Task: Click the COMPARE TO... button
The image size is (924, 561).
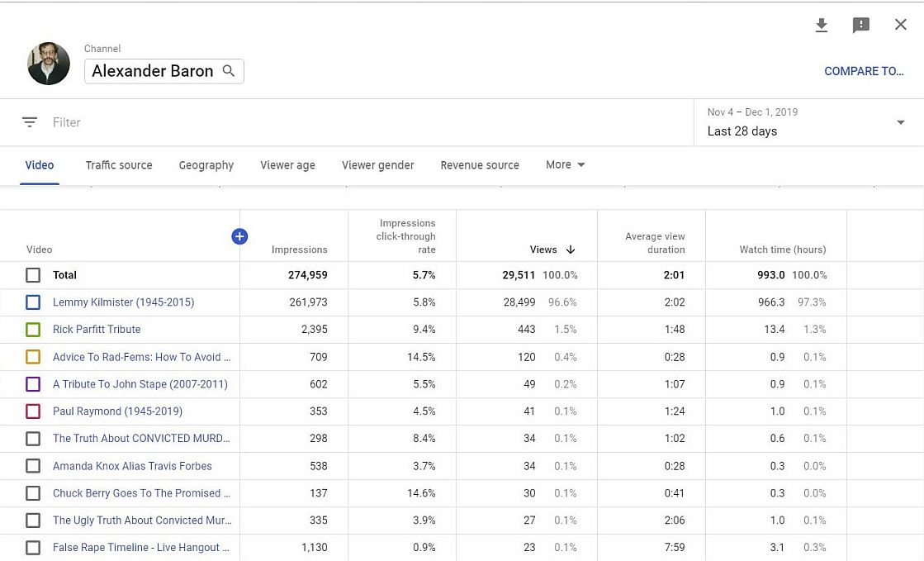Action: pyautogui.click(x=864, y=71)
